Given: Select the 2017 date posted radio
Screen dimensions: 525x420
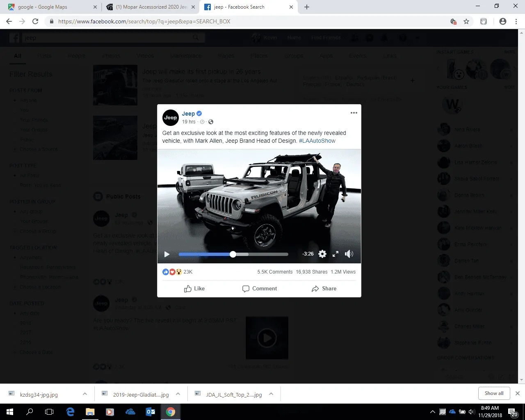Looking at the screenshot, I should click(15, 333).
